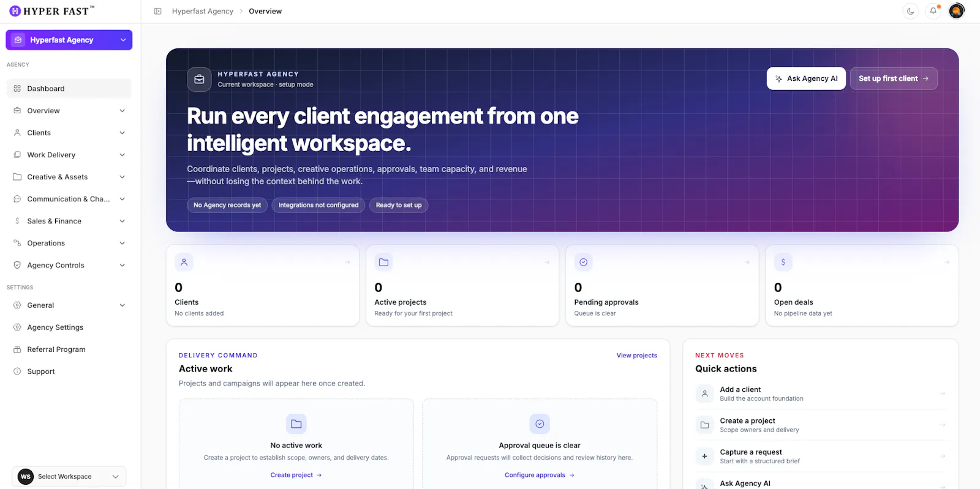Select Ask Agency AI quick action

820,483
